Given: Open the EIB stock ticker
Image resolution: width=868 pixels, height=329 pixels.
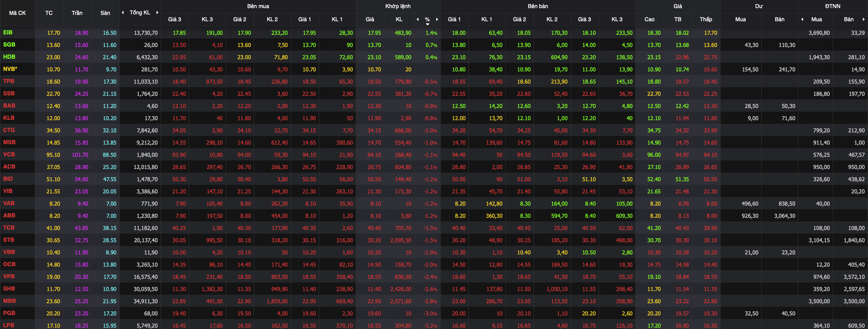Looking at the screenshot, I should pos(8,33).
